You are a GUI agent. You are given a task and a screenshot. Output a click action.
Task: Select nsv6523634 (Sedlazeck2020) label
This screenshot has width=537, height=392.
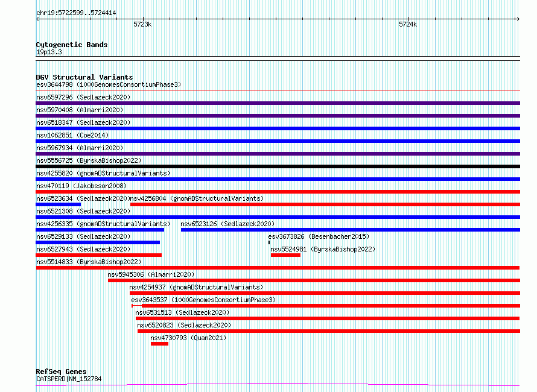click(x=83, y=198)
